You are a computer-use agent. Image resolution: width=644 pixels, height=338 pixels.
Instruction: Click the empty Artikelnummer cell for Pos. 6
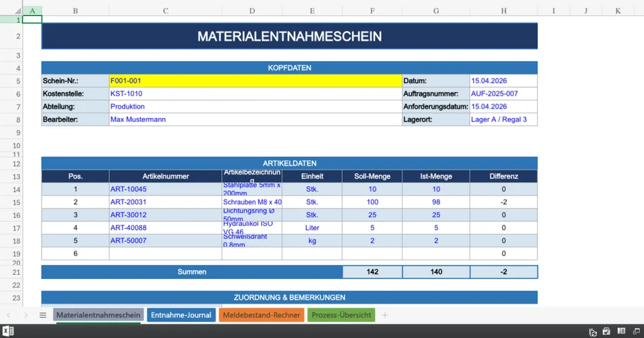(x=166, y=253)
